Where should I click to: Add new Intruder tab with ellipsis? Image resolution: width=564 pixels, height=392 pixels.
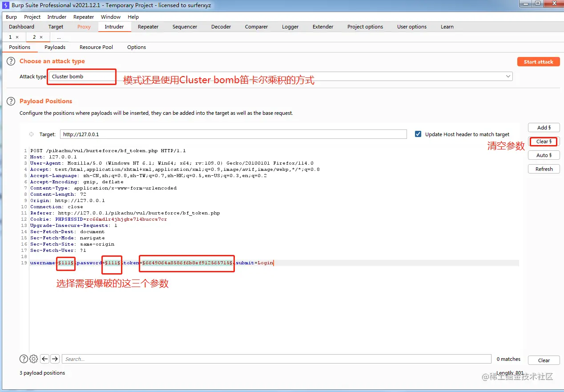[59, 37]
